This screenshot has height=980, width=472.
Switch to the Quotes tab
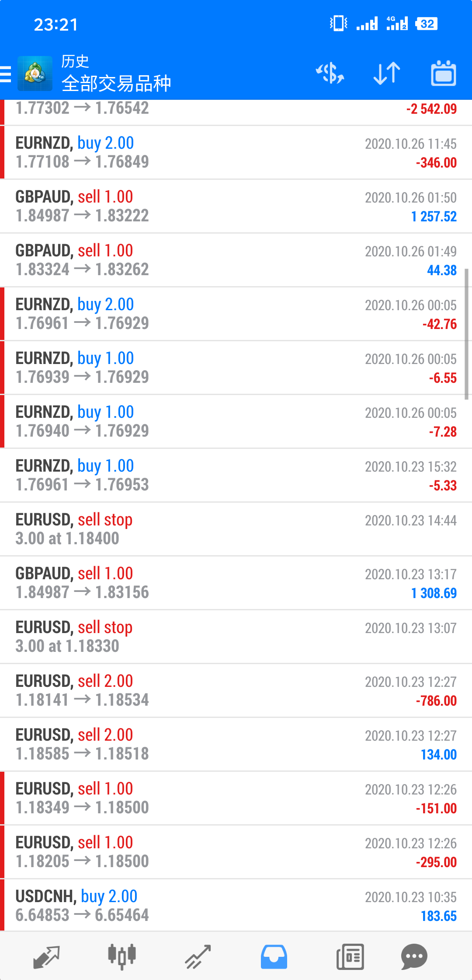coord(46,957)
